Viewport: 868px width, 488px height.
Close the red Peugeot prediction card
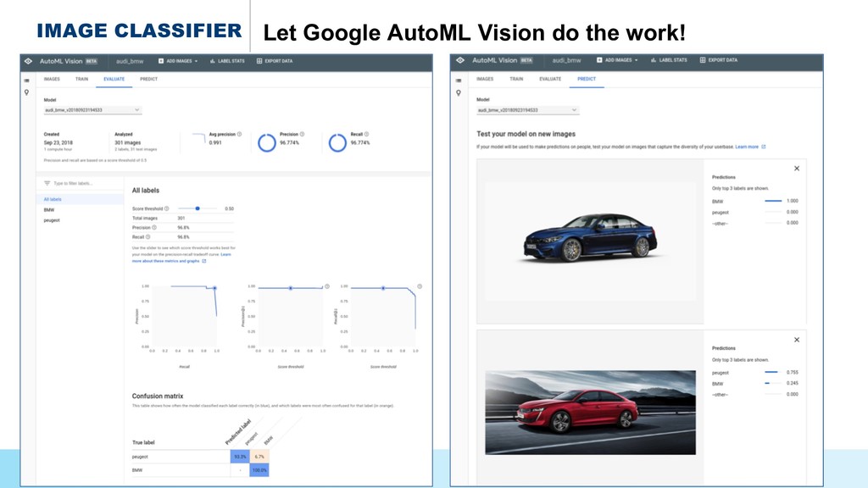coord(797,340)
